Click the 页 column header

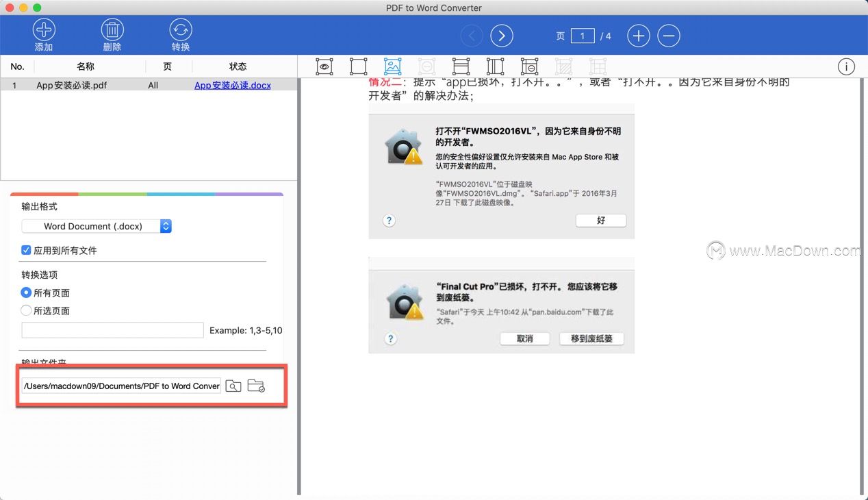(x=167, y=66)
